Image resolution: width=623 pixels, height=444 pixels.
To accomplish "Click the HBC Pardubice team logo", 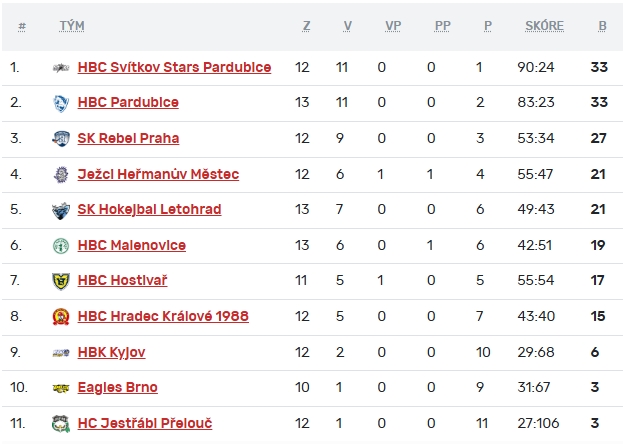I will (x=60, y=103).
